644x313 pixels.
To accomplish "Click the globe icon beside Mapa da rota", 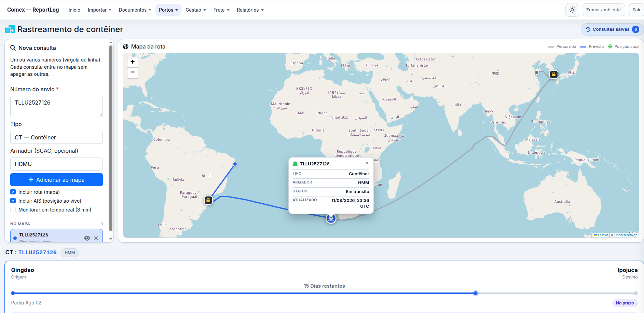I will tap(126, 46).
